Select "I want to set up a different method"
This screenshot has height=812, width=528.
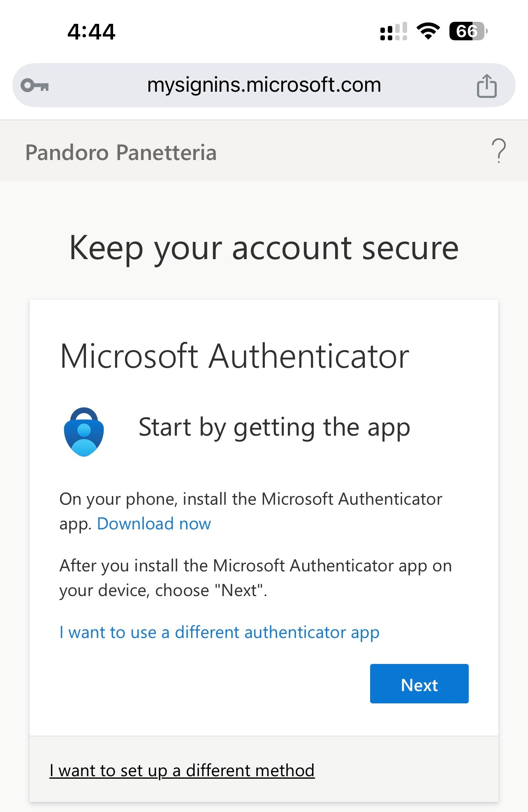pos(182,770)
